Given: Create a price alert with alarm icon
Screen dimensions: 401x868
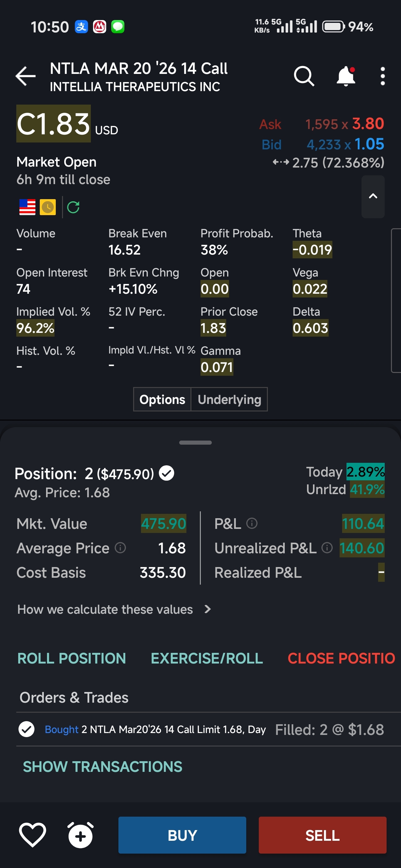Looking at the screenshot, I should [80, 835].
